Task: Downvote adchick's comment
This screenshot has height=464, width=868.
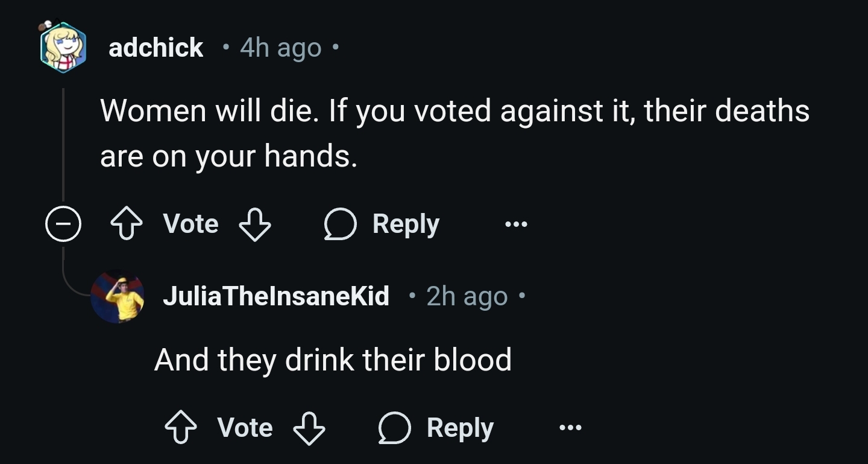Action: [x=255, y=224]
